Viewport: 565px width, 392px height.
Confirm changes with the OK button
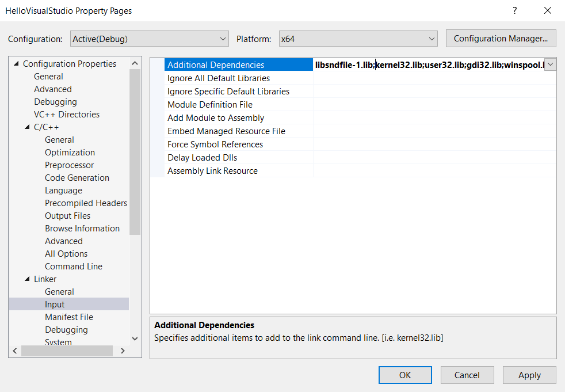coord(405,375)
